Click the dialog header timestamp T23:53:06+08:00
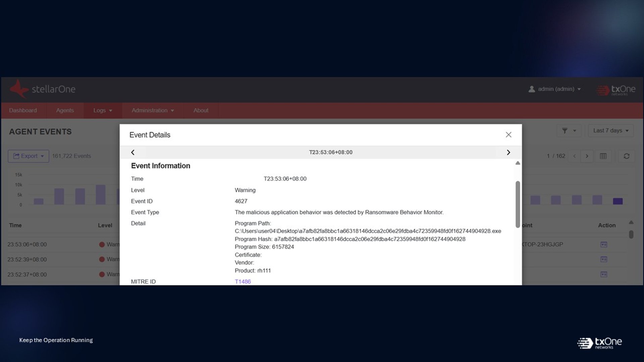 (331, 153)
